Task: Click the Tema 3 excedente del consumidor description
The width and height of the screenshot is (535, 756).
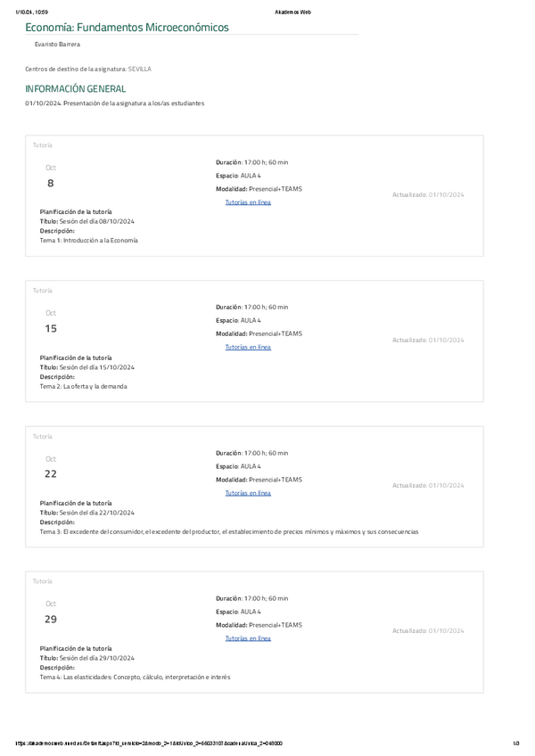Action: (x=228, y=532)
